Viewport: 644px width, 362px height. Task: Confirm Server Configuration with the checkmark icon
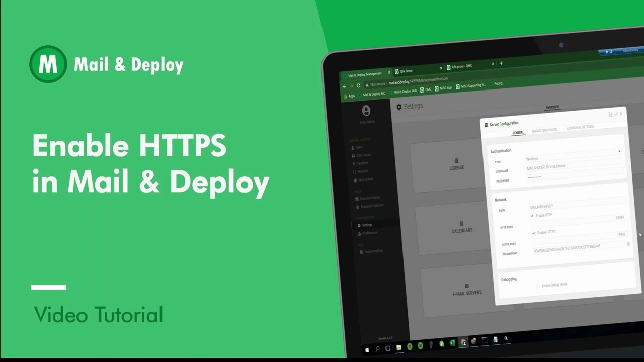(x=616, y=114)
